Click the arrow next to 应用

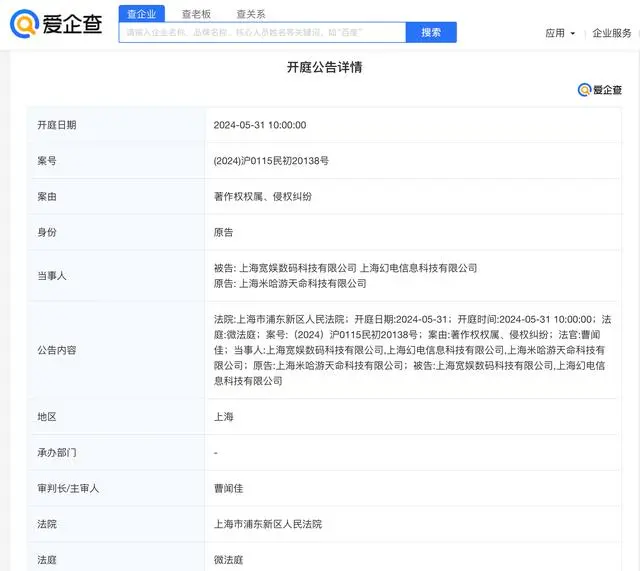[x=573, y=33]
